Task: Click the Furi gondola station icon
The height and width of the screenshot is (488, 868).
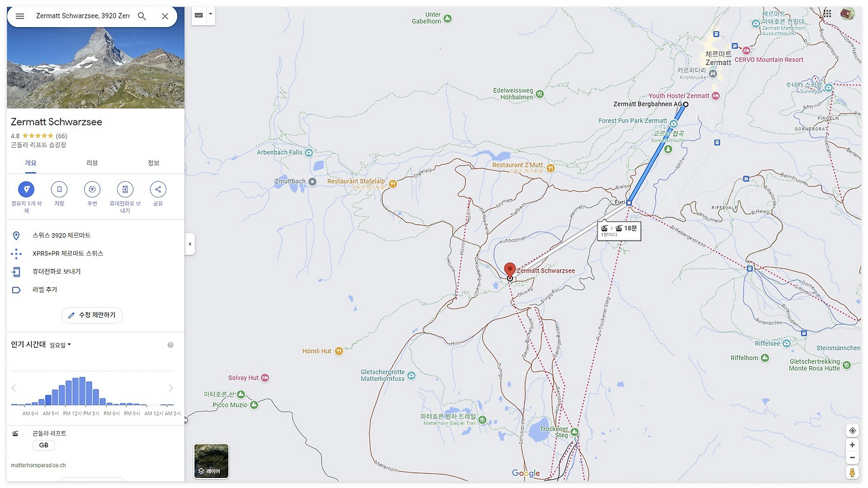Action: 629,202
